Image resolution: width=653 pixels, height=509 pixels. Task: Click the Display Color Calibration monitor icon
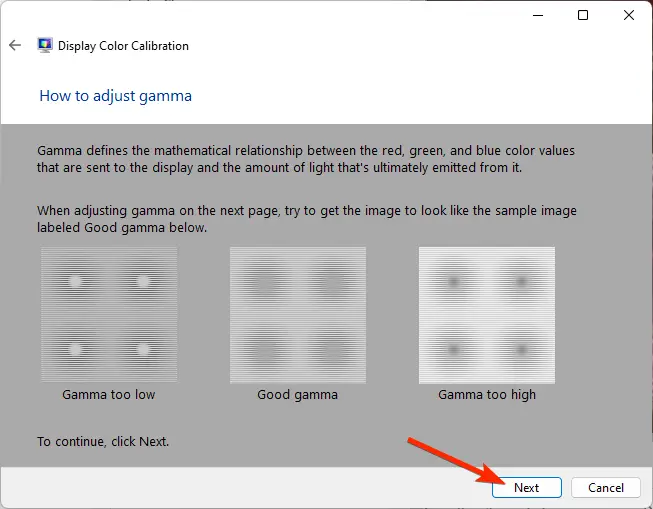point(45,45)
